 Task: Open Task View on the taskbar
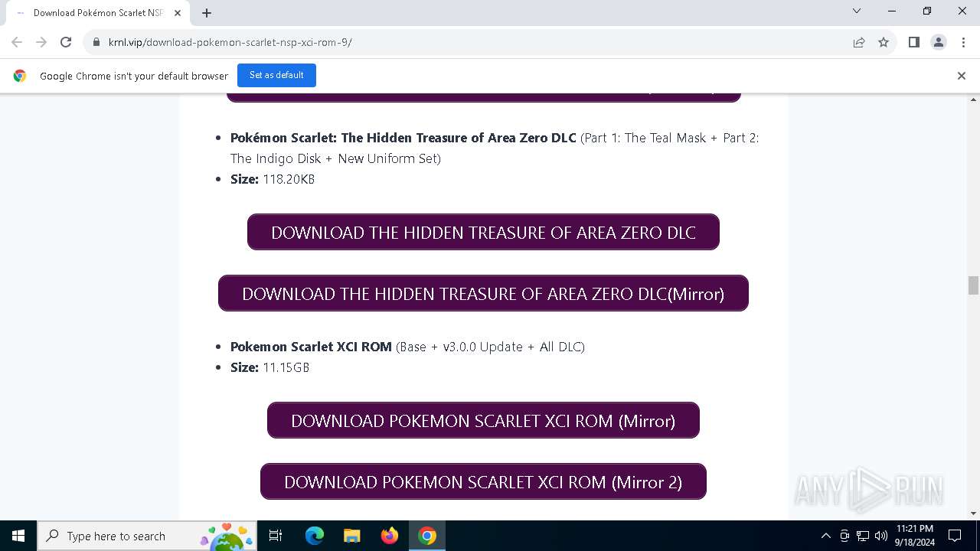point(276,536)
